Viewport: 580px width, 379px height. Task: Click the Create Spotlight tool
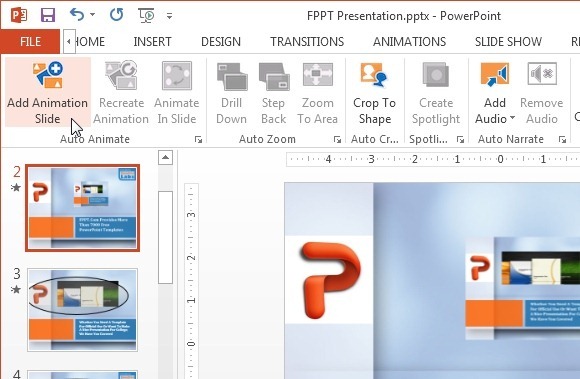click(436, 92)
